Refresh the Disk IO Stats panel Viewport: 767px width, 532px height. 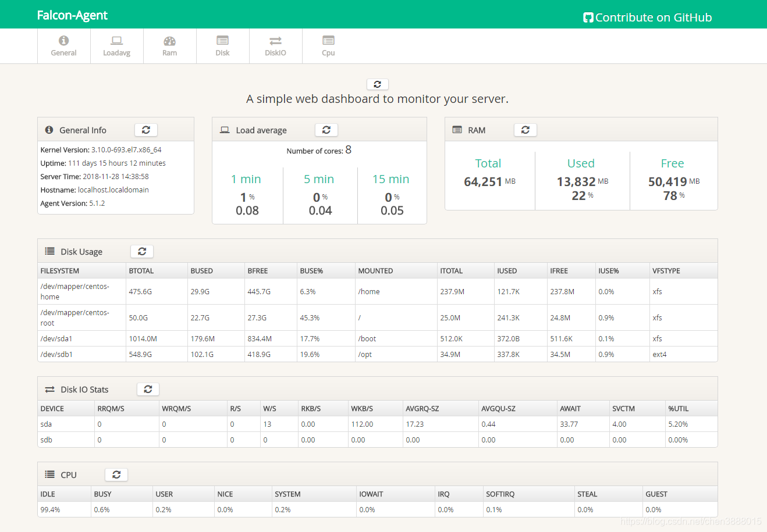click(148, 389)
